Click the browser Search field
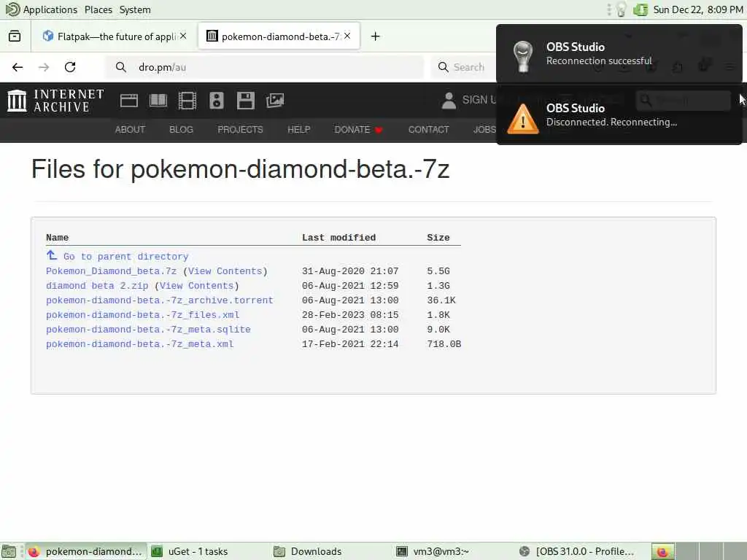This screenshot has height=560, width=747. (x=462, y=67)
